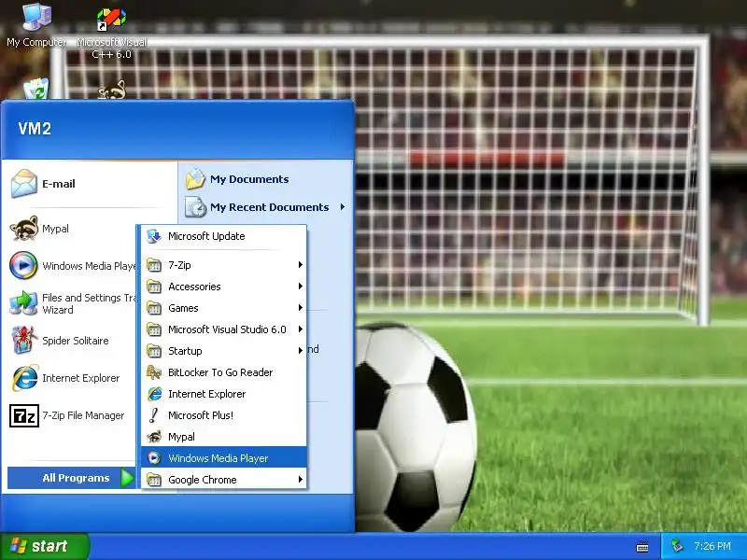Choose Microsoft Visual Studio 6.0 entry
Image resolution: width=747 pixels, height=560 pixels.
click(224, 329)
